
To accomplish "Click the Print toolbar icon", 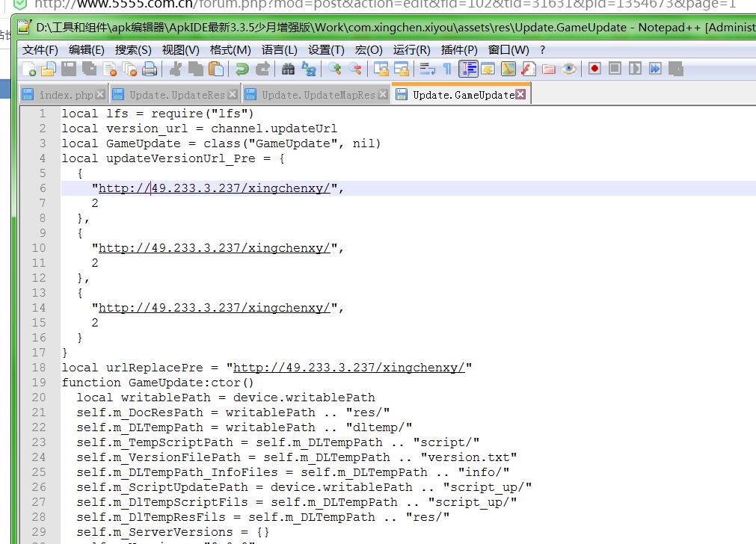I will click(150, 69).
